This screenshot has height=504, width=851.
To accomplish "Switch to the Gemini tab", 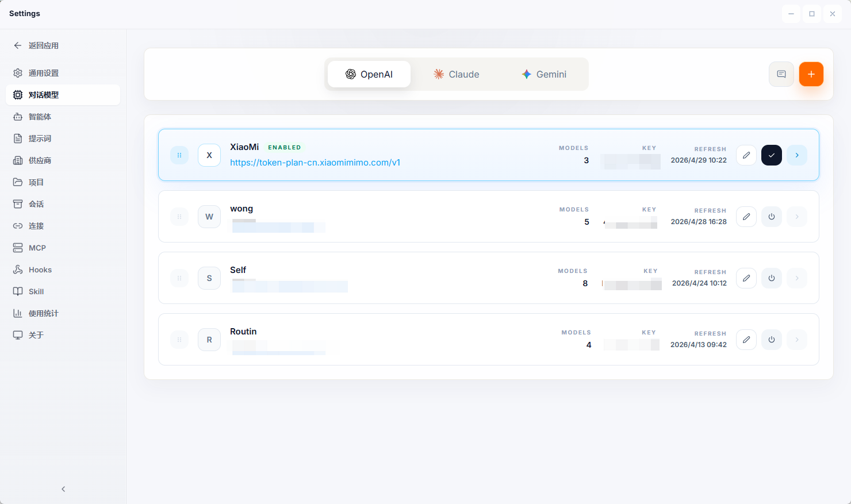I will pyautogui.click(x=544, y=74).
